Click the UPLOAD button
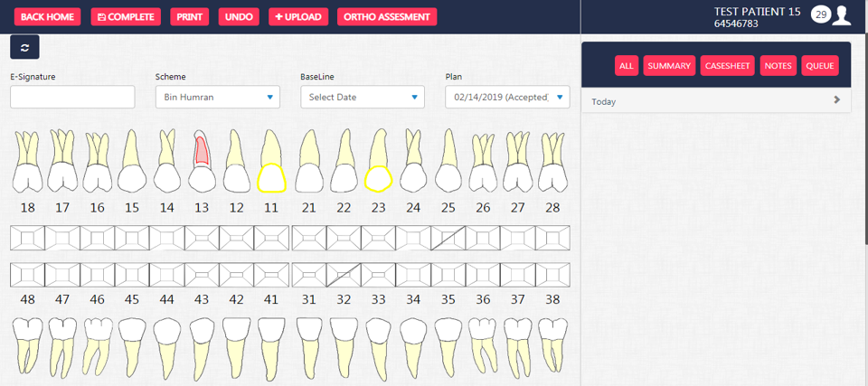 [x=298, y=16]
